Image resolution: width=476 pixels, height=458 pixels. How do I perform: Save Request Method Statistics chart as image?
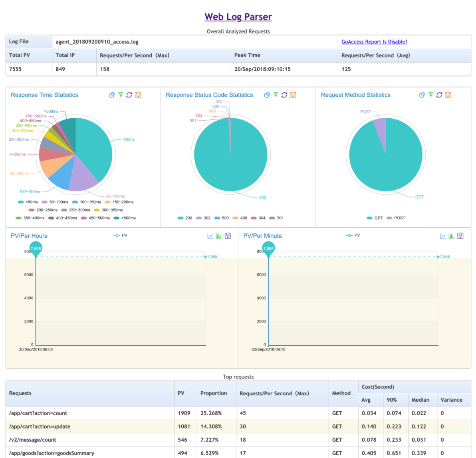(448, 95)
